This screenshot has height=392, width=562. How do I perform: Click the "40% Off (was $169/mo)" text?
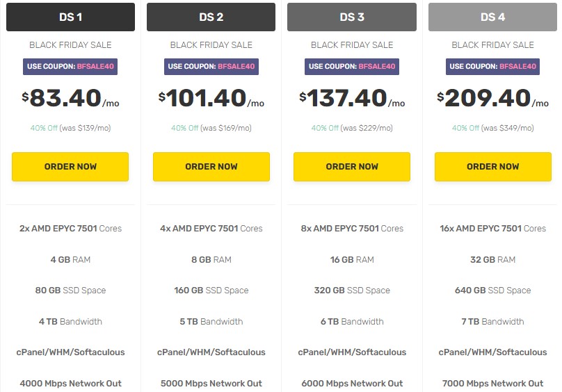pyautogui.click(x=211, y=128)
